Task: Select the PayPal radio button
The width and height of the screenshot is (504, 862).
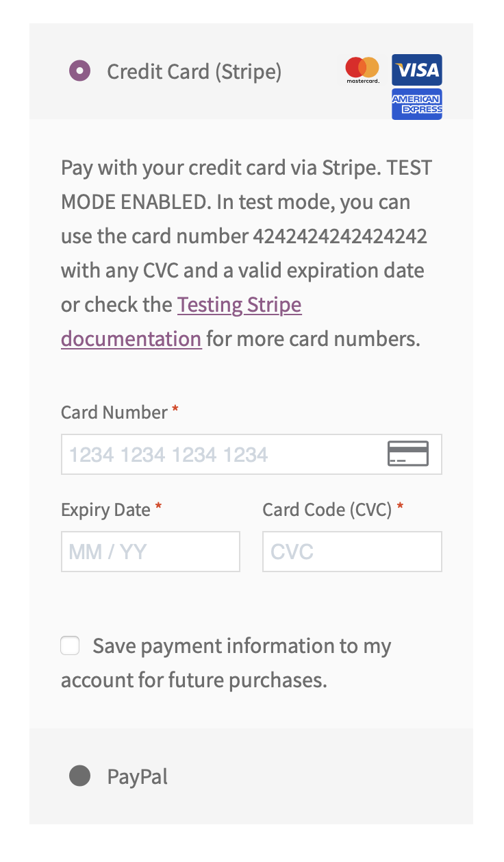Action: pyautogui.click(x=80, y=776)
